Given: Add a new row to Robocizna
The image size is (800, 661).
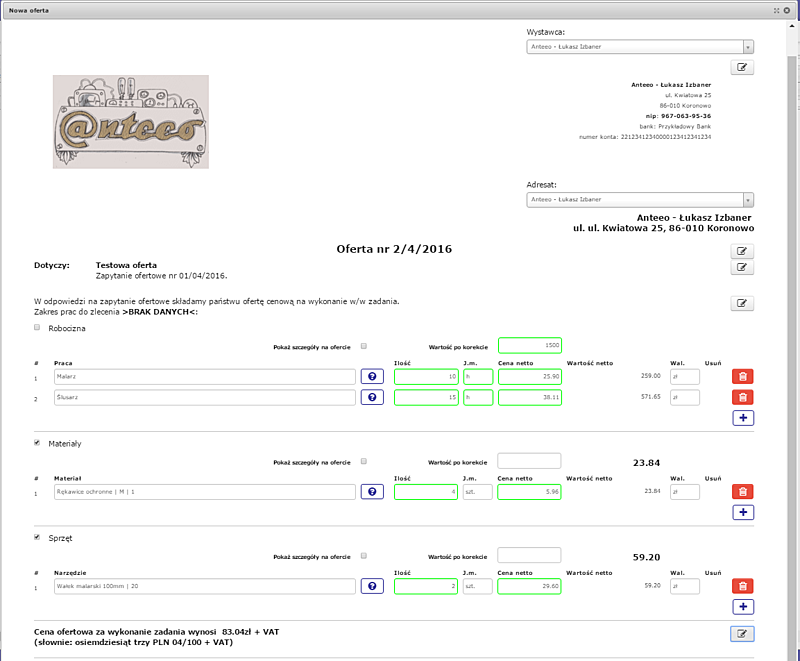Looking at the screenshot, I should [x=742, y=418].
